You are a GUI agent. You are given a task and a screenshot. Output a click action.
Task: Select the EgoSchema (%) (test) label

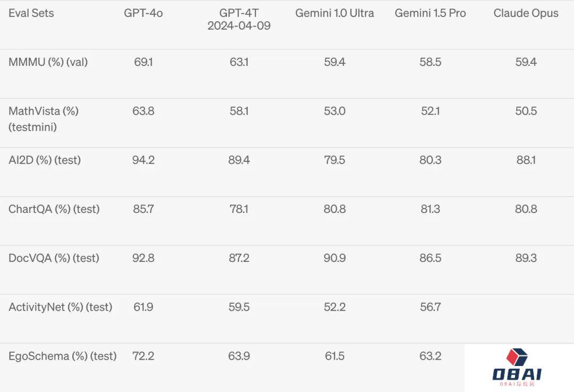[x=63, y=356]
